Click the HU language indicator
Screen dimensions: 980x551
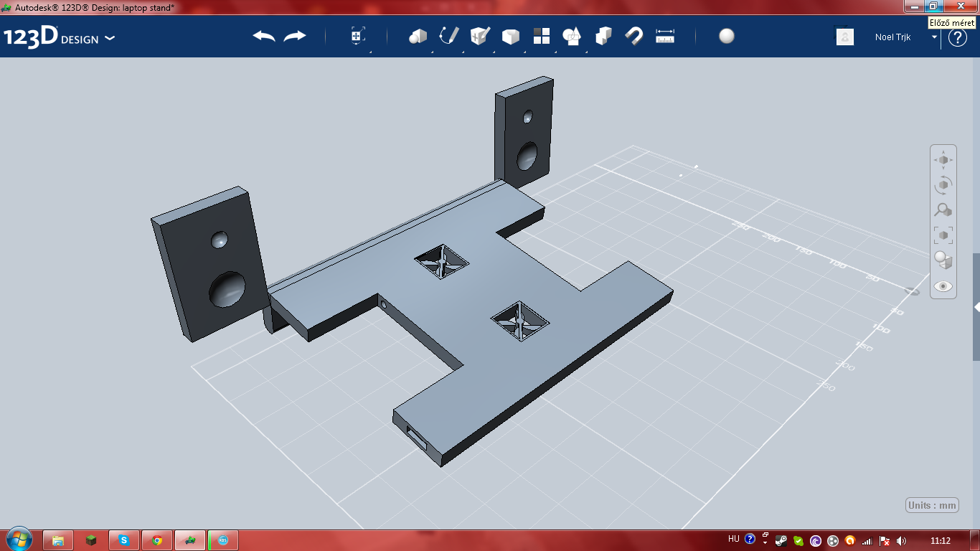[733, 539]
